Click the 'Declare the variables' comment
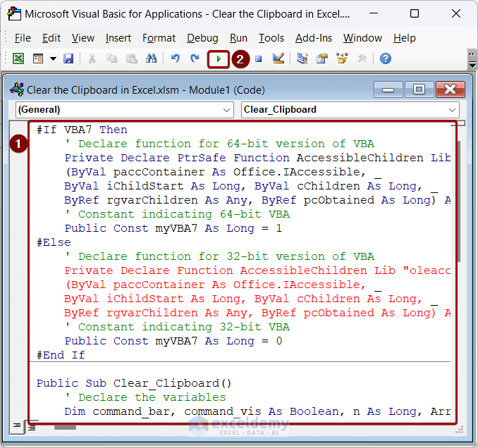 coord(145,397)
